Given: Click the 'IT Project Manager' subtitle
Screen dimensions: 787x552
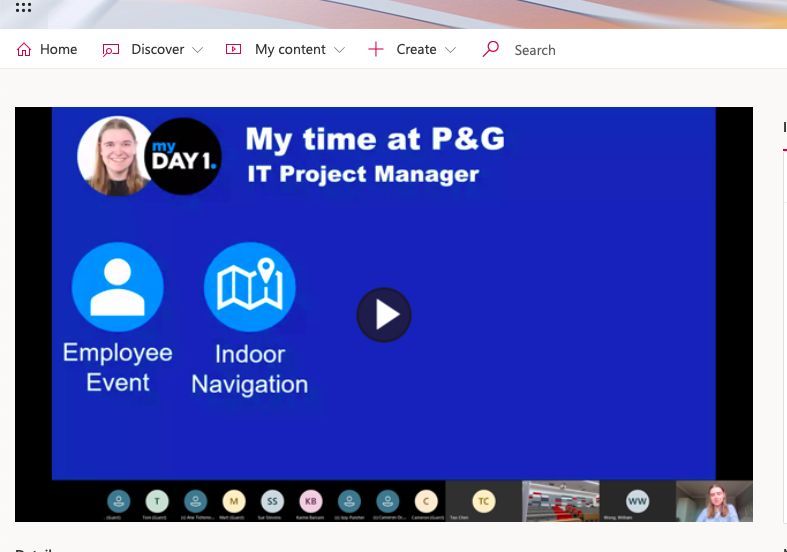Looking at the screenshot, I should pos(363,174).
